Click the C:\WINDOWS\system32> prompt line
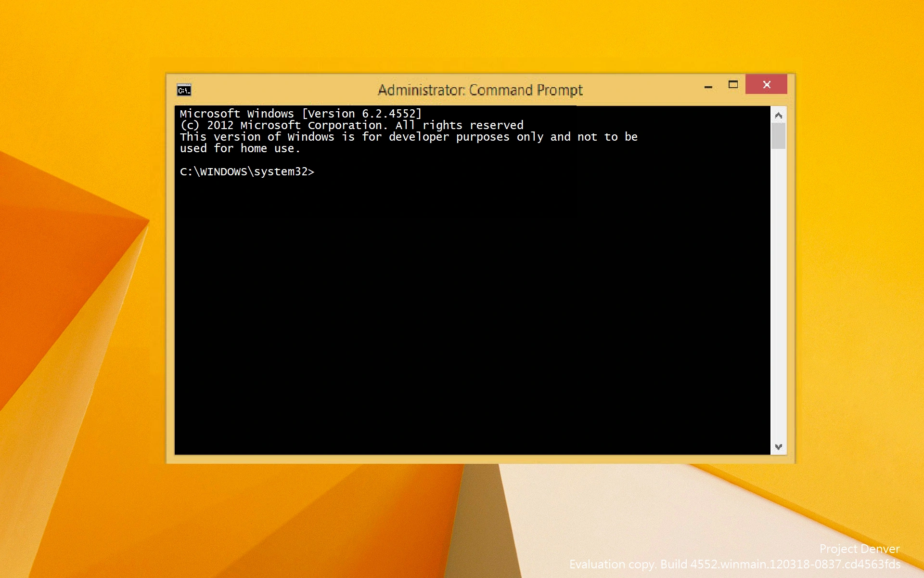The height and width of the screenshot is (578, 924). (x=247, y=172)
